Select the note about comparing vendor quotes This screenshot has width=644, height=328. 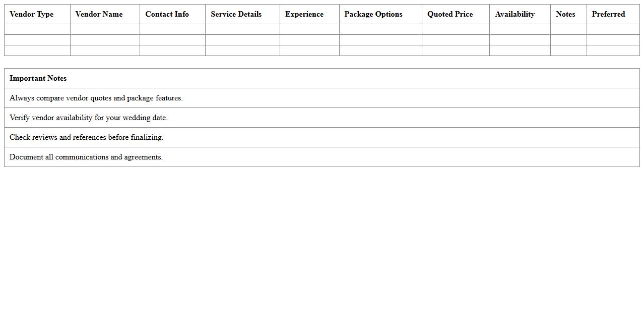(x=96, y=98)
